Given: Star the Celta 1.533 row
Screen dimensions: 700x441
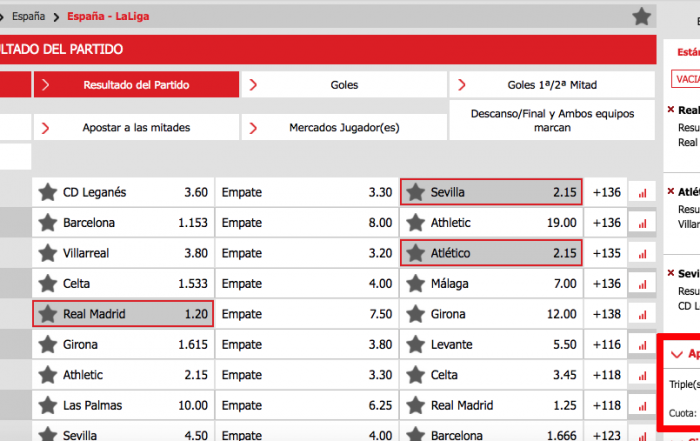Looking at the screenshot, I should click(48, 283).
